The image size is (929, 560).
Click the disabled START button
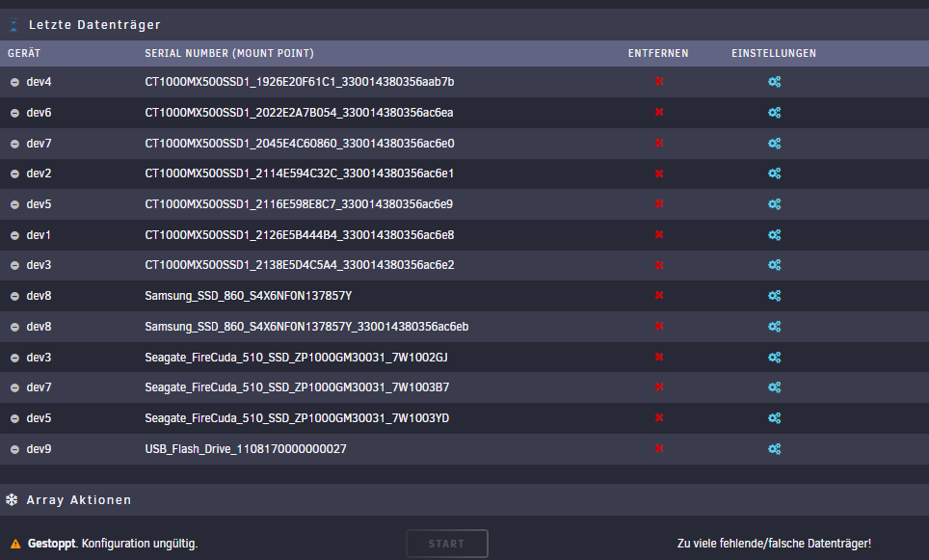[x=447, y=544]
